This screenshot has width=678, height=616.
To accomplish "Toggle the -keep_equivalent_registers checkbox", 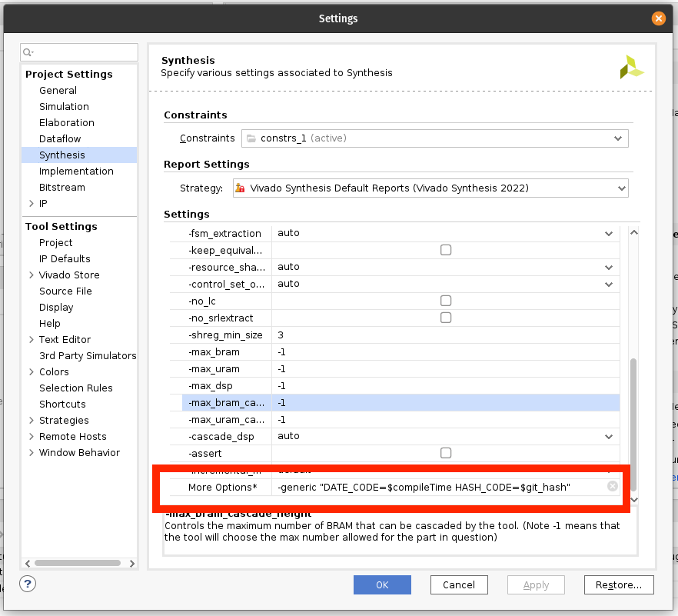I will point(446,250).
